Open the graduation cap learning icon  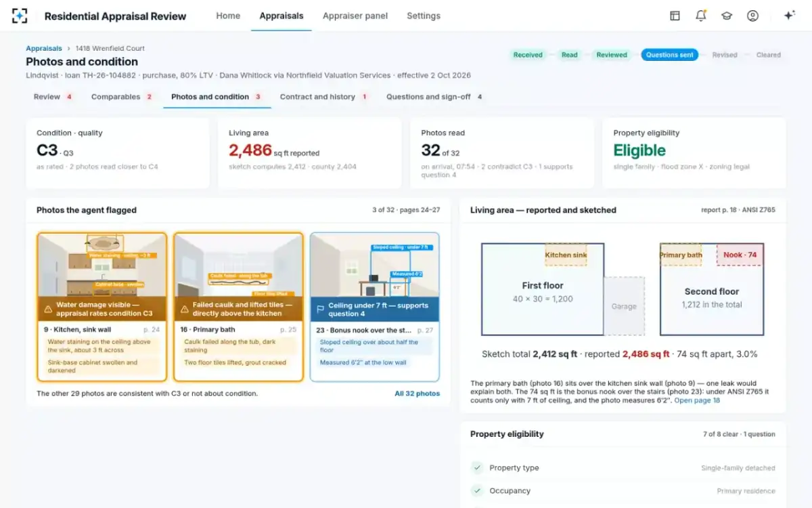point(727,16)
